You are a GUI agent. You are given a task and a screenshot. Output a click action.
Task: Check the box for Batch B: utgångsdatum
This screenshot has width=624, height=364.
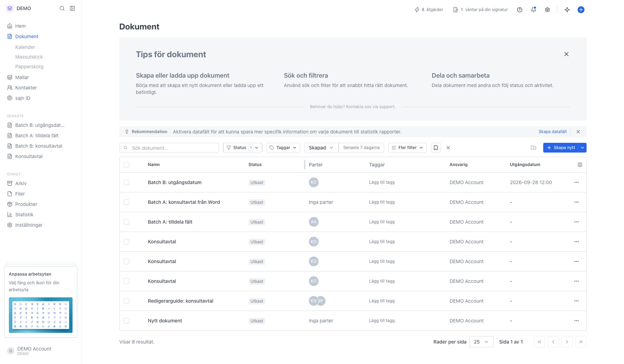pyautogui.click(x=127, y=182)
